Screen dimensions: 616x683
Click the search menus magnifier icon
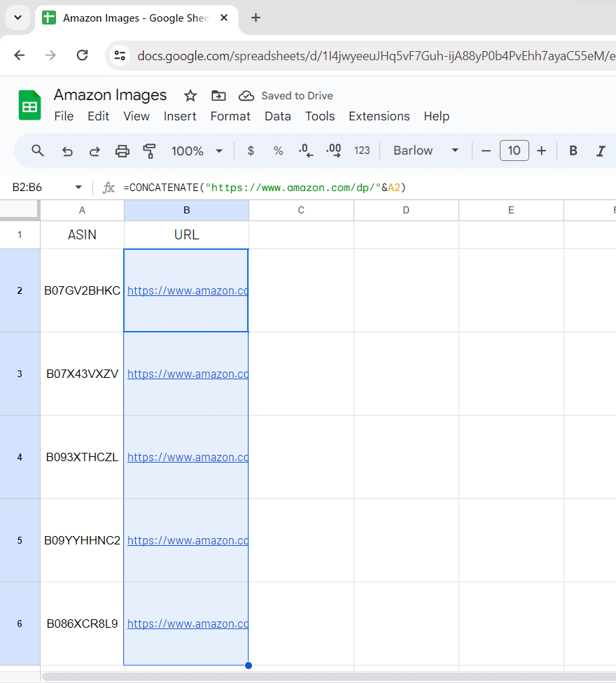[x=38, y=150]
